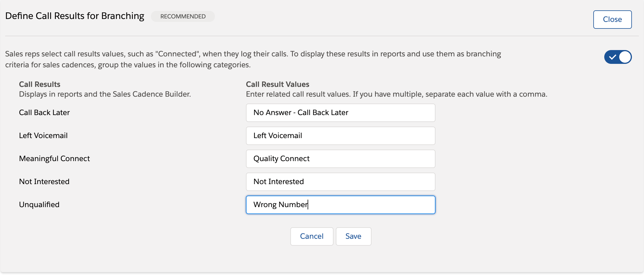Focus the Quality Connect input field
644x275 pixels.
click(x=340, y=159)
